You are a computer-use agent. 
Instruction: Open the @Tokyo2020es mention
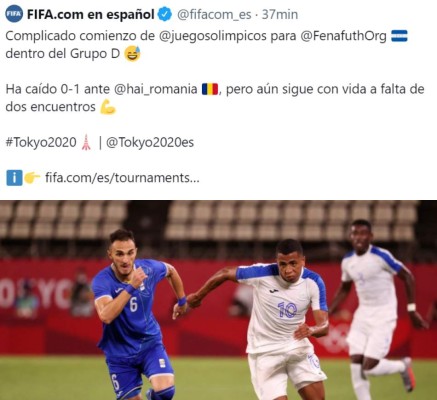coord(150,142)
